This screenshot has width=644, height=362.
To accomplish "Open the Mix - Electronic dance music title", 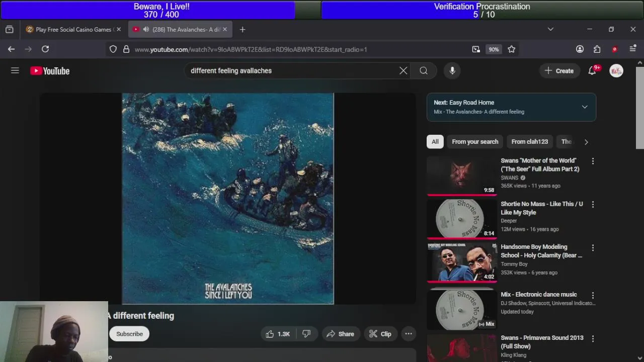I will pyautogui.click(x=539, y=295).
